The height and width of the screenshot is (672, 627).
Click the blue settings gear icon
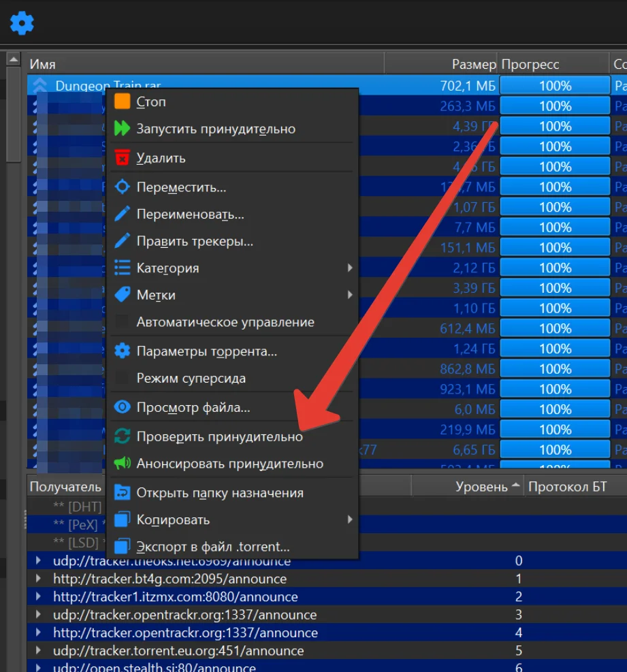coord(22,23)
